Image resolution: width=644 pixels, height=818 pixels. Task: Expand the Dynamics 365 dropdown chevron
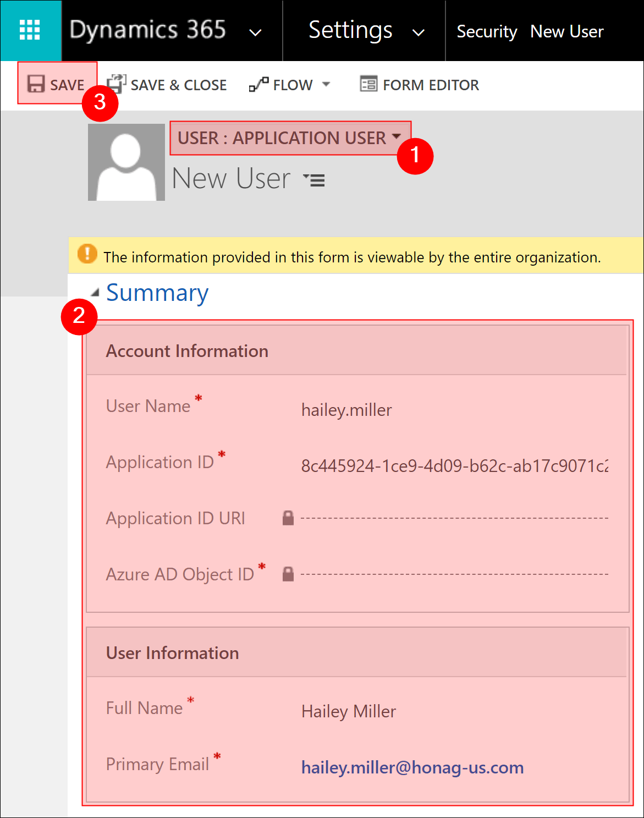click(255, 32)
